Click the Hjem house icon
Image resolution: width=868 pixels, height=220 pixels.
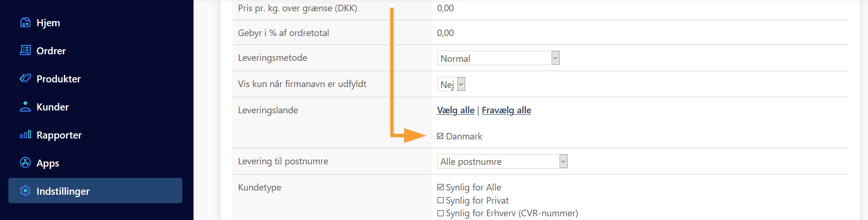pyautogui.click(x=25, y=22)
